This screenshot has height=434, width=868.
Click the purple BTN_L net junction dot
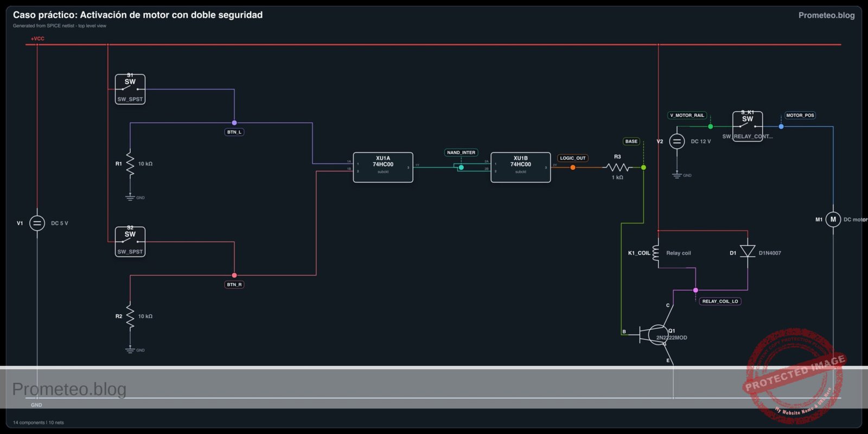pyautogui.click(x=234, y=123)
